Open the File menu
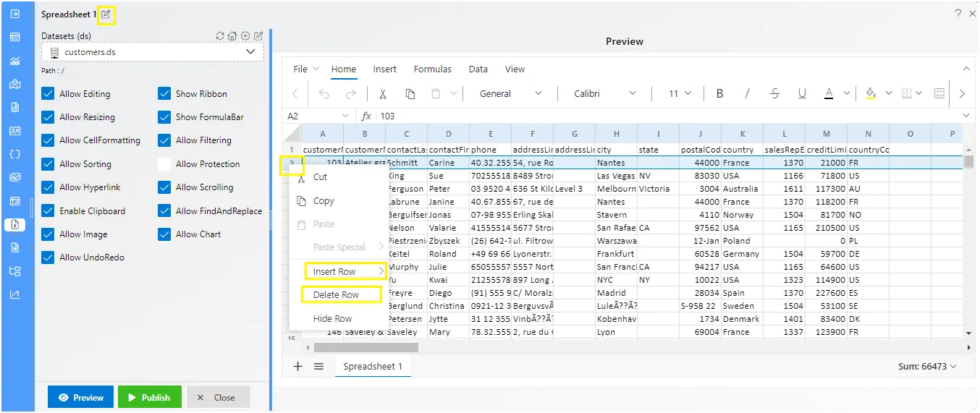Viewport: 980px width, 413px height. (306, 69)
